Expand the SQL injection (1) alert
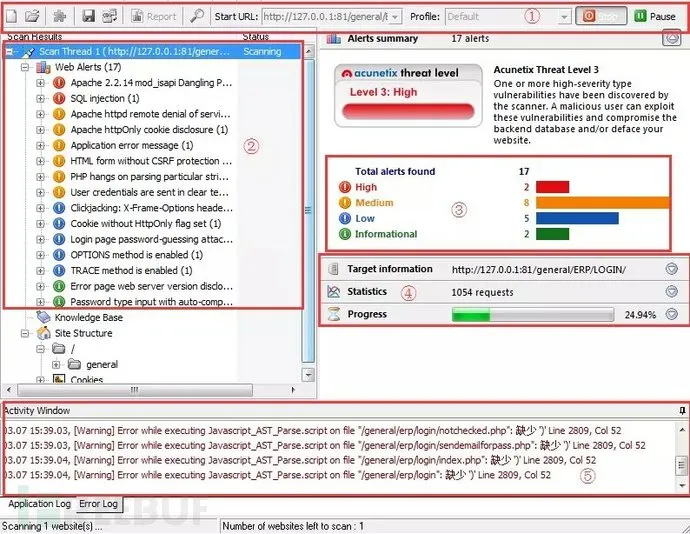 pyautogui.click(x=40, y=99)
